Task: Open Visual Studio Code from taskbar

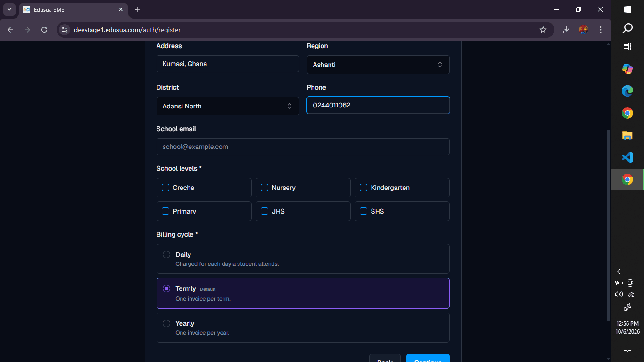Action: 627,157
